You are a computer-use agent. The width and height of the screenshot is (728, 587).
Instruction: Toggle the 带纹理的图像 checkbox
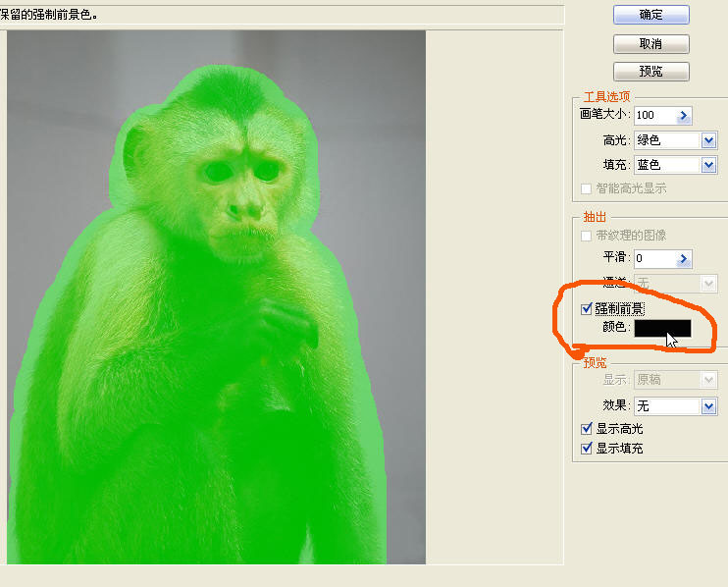click(587, 236)
